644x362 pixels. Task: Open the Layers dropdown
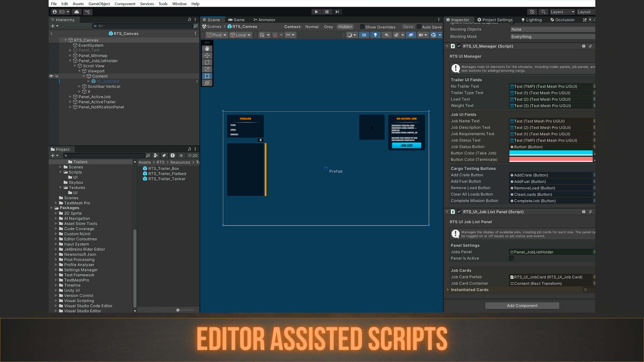562,12
